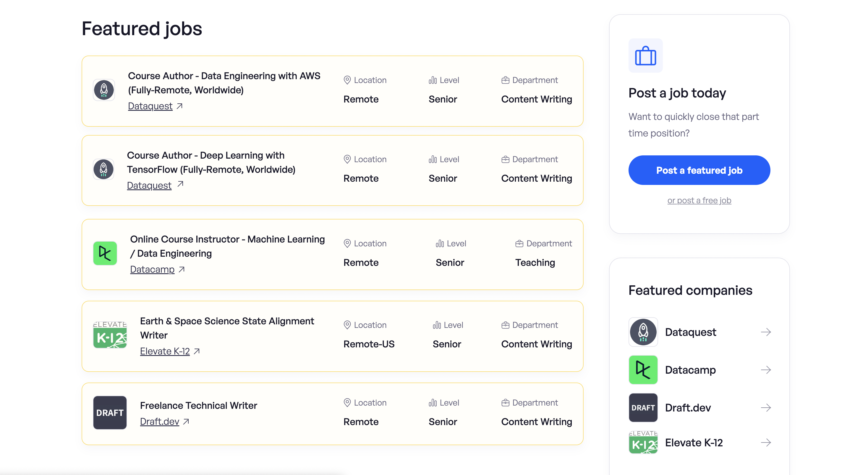Select Draft.dev in Featured companies list
The height and width of the screenshot is (475, 868).
click(688, 408)
